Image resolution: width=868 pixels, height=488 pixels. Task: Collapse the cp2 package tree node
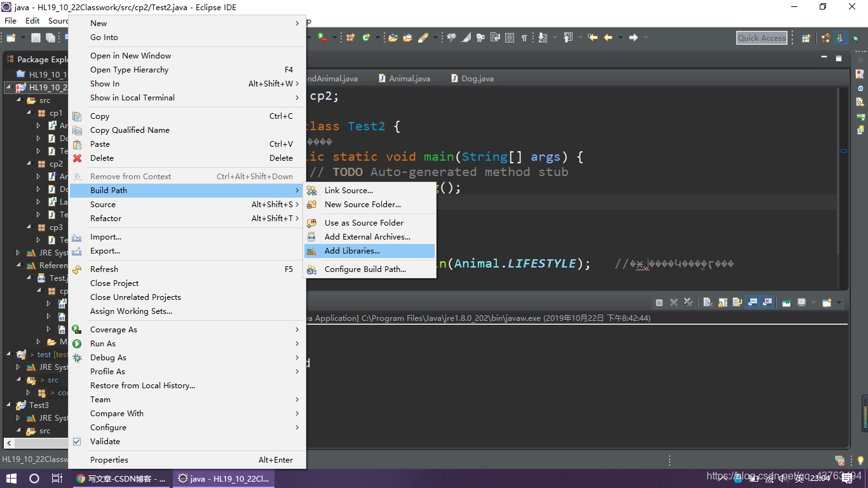point(29,164)
